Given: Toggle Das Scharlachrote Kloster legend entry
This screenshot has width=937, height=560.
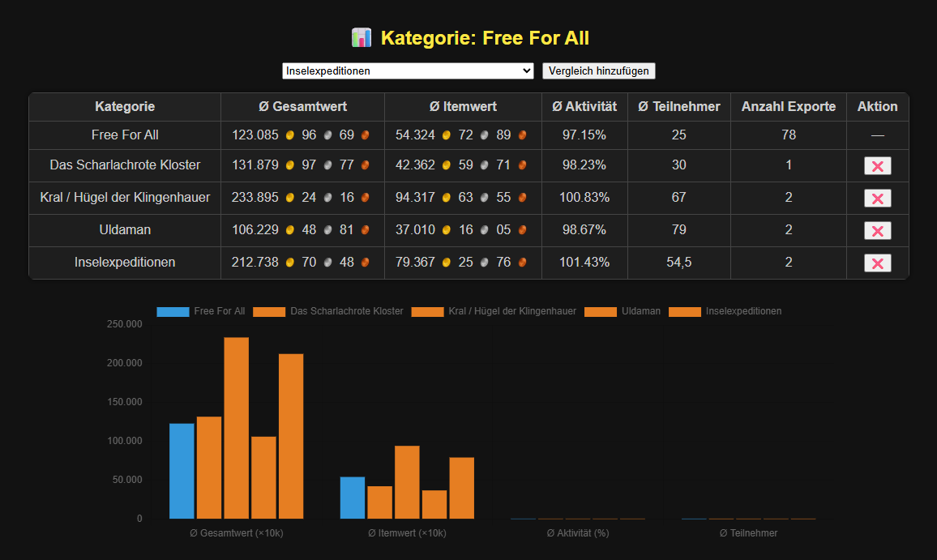Looking at the screenshot, I should click(x=327, y=311).
